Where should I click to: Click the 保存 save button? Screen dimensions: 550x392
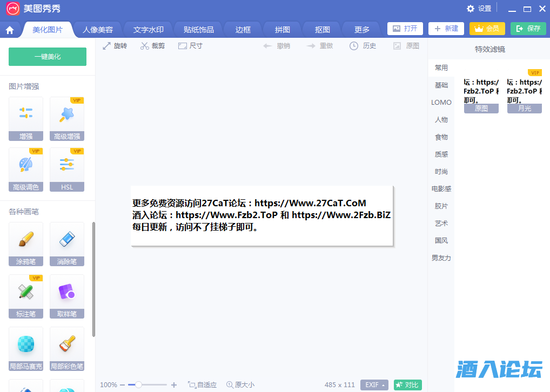[x=528, y=29]
